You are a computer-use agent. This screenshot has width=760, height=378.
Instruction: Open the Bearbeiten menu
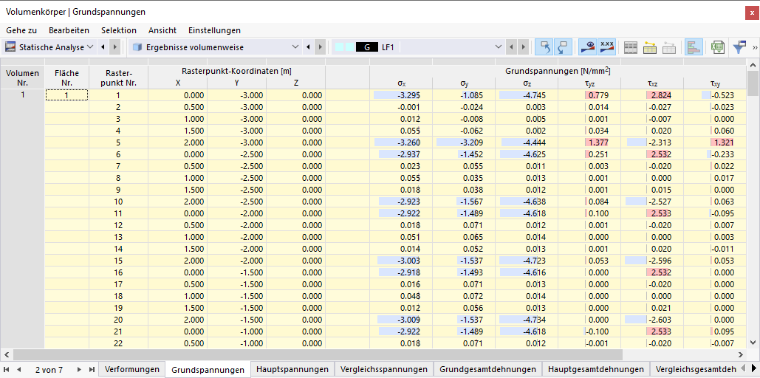tap(69, 30)
